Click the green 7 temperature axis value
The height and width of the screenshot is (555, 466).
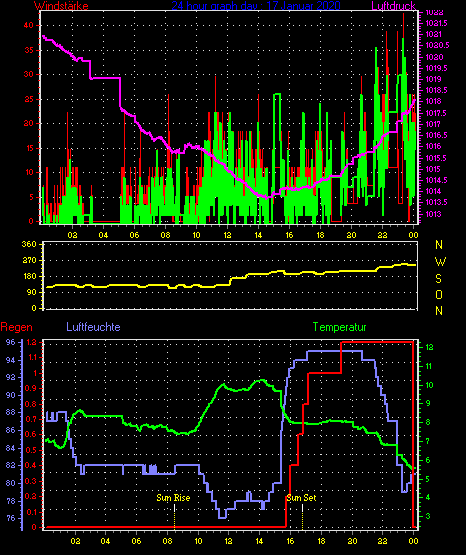[x=427, y=441]
